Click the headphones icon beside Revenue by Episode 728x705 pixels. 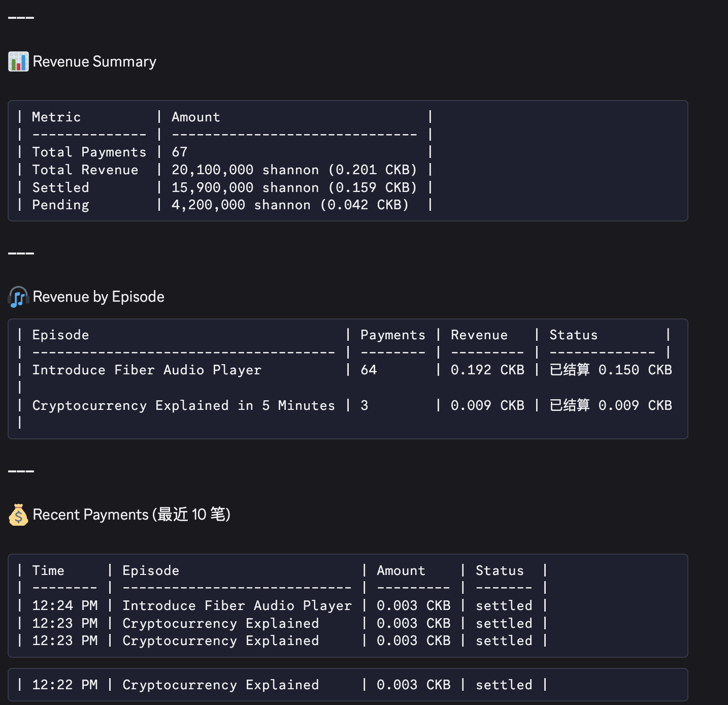coord(18,297)
